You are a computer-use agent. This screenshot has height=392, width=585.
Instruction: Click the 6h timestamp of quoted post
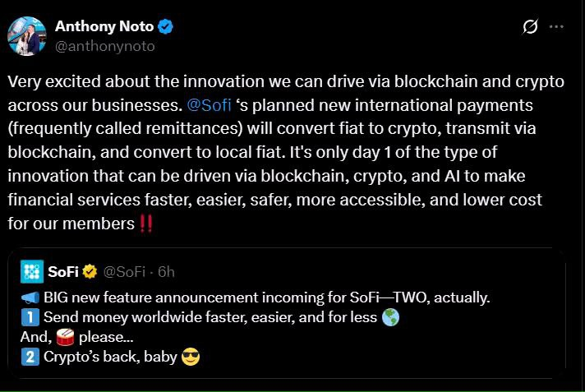(x=167, y=272)
